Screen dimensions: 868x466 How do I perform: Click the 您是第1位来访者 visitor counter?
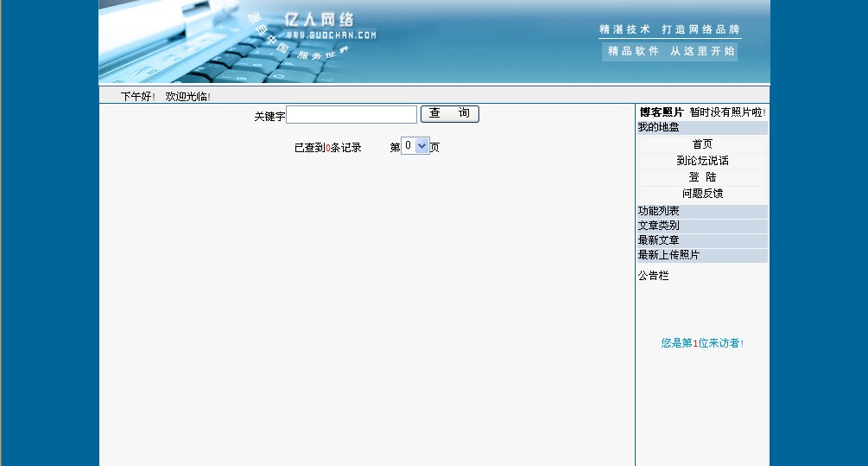(702, 343)
